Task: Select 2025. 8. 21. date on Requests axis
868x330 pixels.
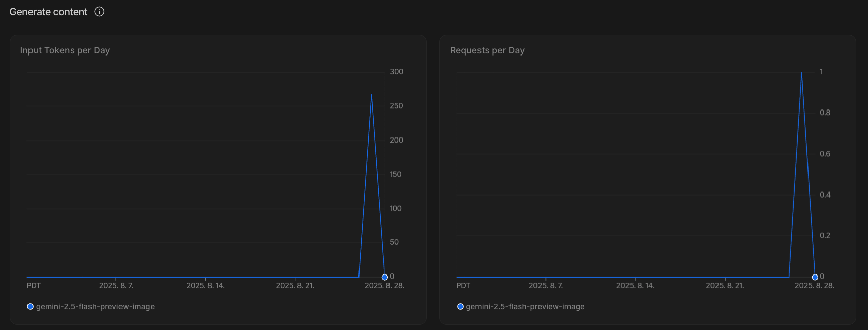Action: click(725, 286)
